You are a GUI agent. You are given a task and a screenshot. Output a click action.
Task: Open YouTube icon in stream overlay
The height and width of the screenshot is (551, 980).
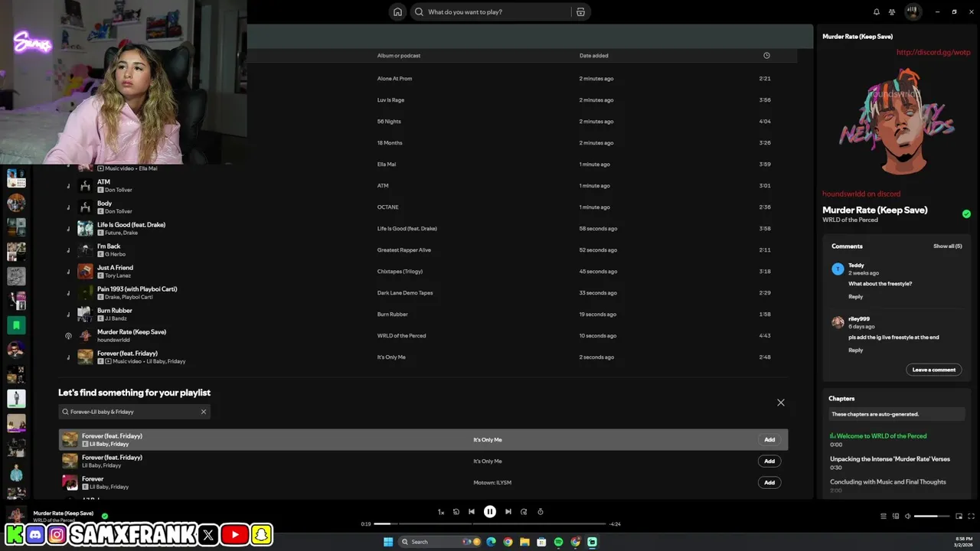click(234, 535)
